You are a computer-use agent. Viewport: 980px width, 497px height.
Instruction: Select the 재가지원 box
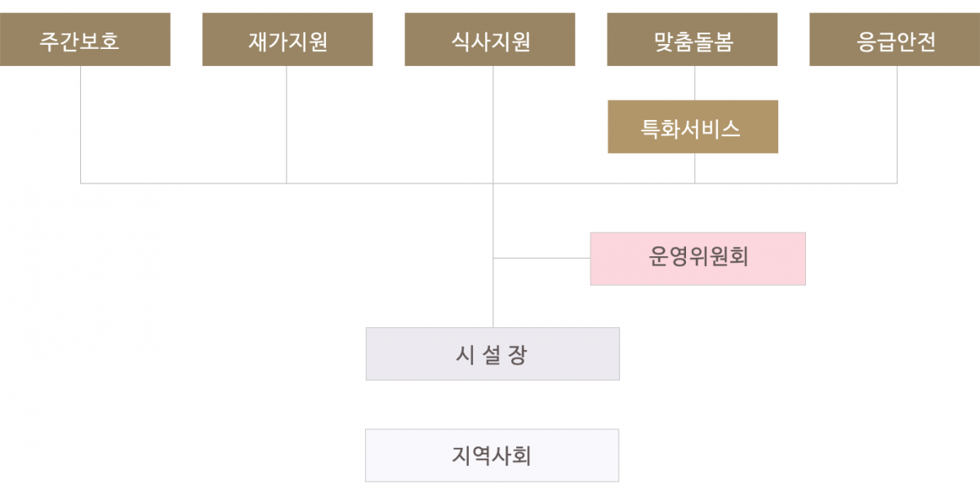click(287, 39)
